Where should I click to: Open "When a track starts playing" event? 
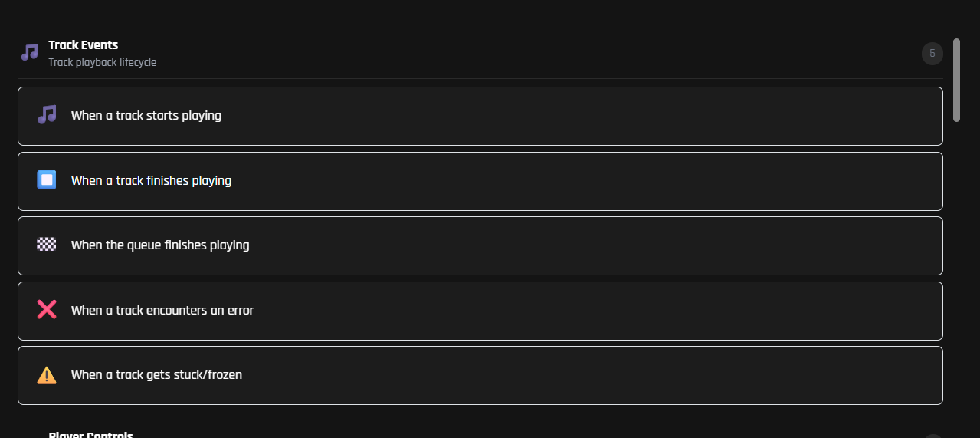pyautogui.click(x=146, y=116)
